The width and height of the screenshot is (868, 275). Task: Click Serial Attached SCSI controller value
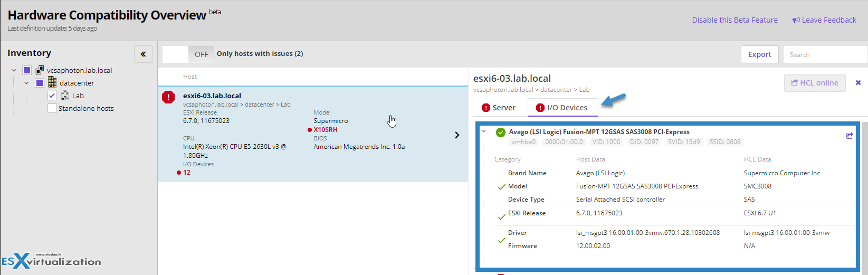pos(620,200)
